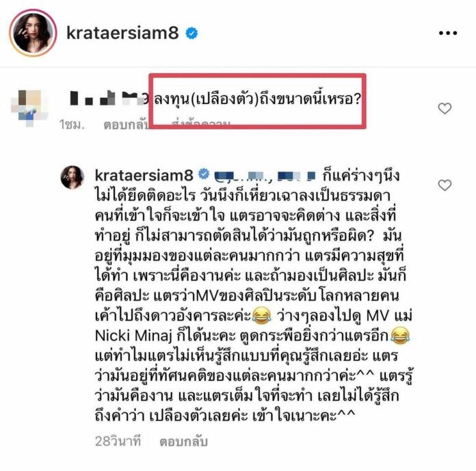This screenshot has width=476, height=471.
Task: Tap ตอบกลับ under krataersiam8's reply
Action: 184,442
